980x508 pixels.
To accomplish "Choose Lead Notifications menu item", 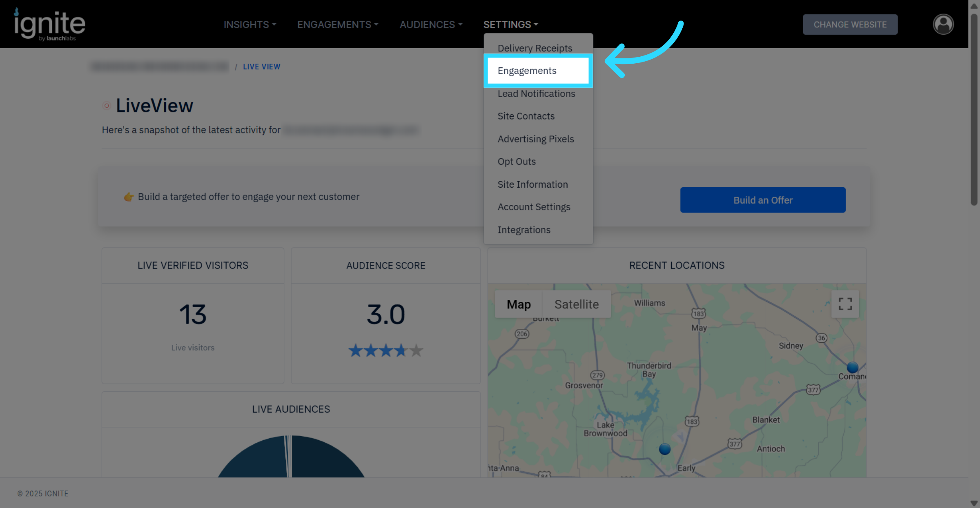I will [x=536, y=93].
